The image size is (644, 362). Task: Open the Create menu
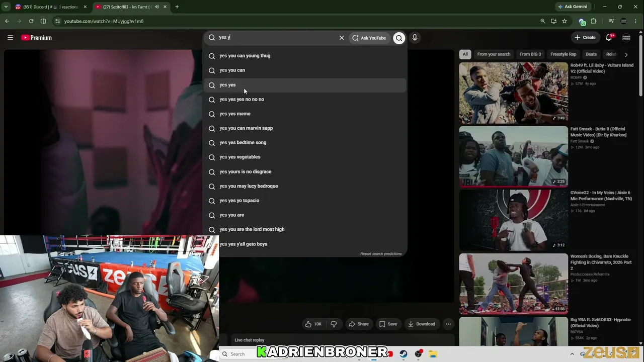coord(585,38)
